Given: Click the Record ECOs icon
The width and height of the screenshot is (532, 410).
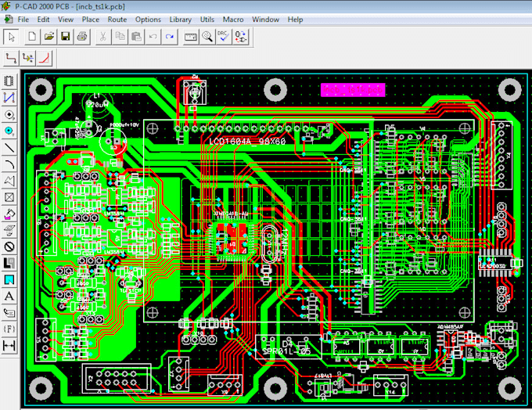Looking at the screenshot, I should coord(240,37).
